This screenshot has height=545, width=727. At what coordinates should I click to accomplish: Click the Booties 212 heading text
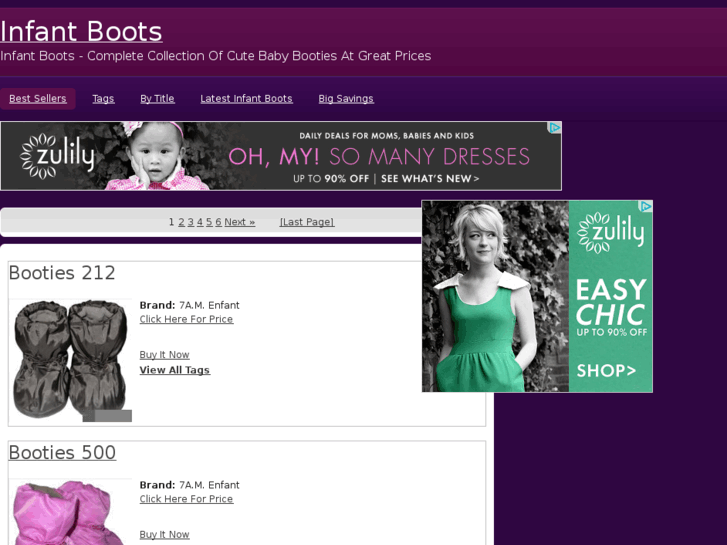[x=62, y=273]
